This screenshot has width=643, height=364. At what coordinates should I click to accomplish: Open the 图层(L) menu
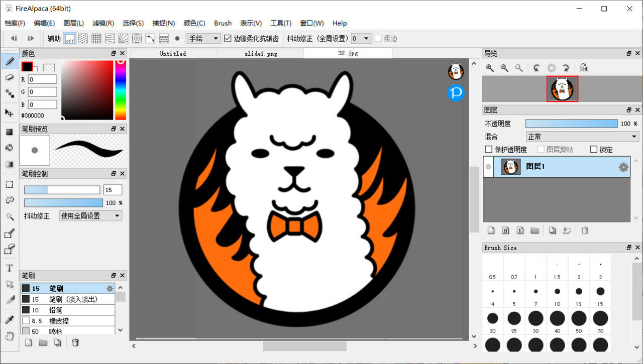[74, 23]
